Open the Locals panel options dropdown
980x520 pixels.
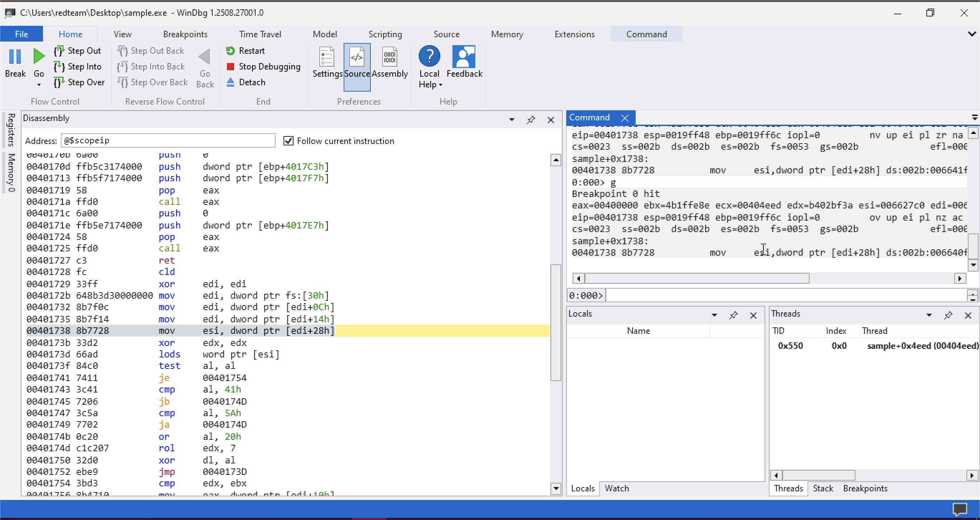[x=714, y=315]
